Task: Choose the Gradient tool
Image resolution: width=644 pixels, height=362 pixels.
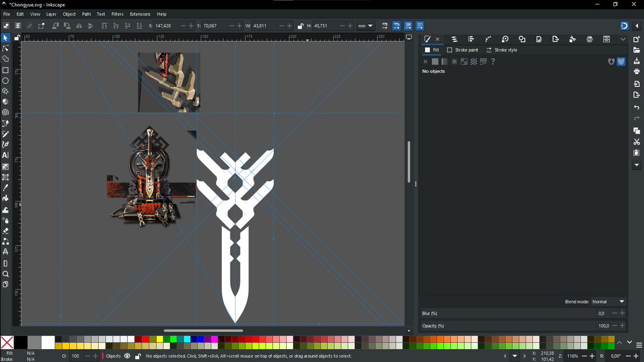Action: (5, 166)
